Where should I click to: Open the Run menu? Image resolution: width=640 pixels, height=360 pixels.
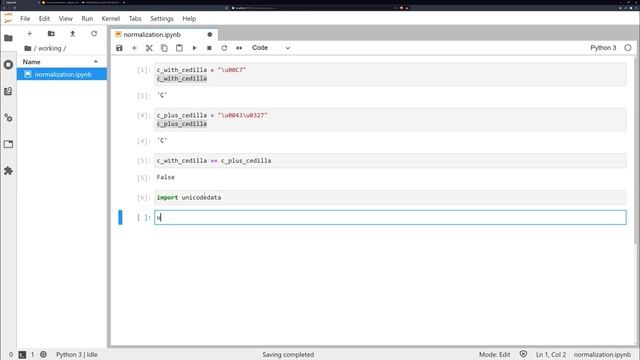pos(87,19)
